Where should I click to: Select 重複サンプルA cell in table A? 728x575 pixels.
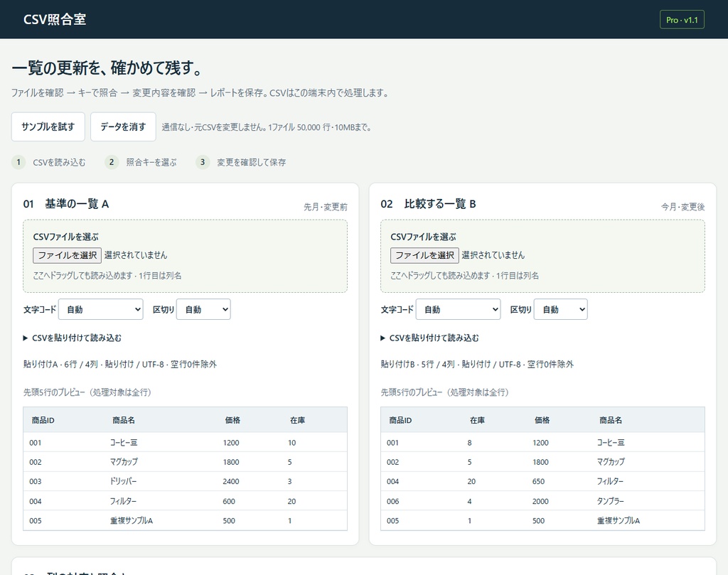click(132, 521)
